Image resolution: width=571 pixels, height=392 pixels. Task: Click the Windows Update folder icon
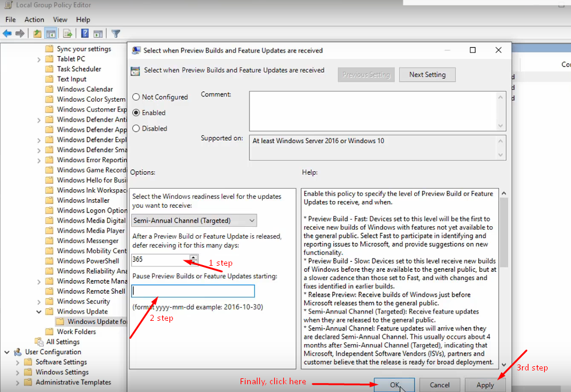[x=49, y=312]
